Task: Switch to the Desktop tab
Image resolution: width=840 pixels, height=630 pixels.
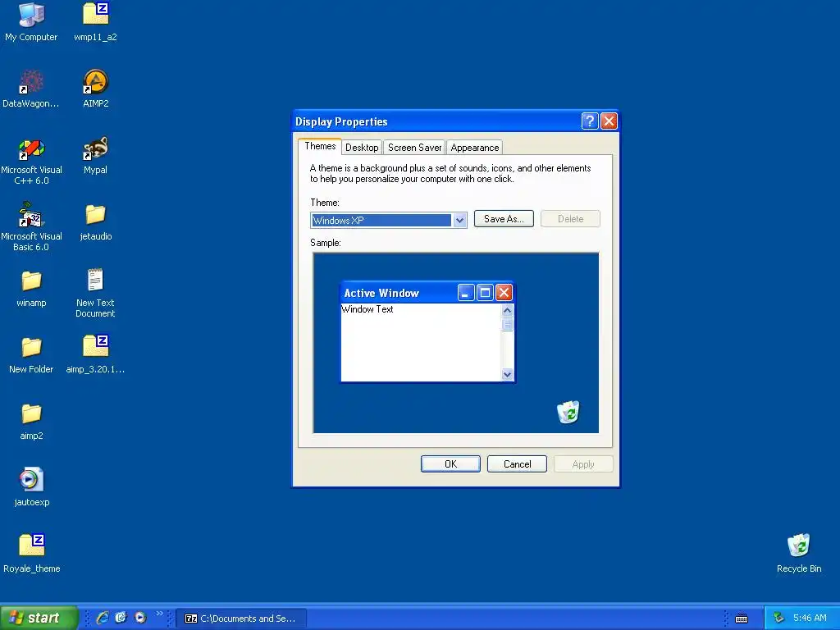Action: (x=362, y=148)
